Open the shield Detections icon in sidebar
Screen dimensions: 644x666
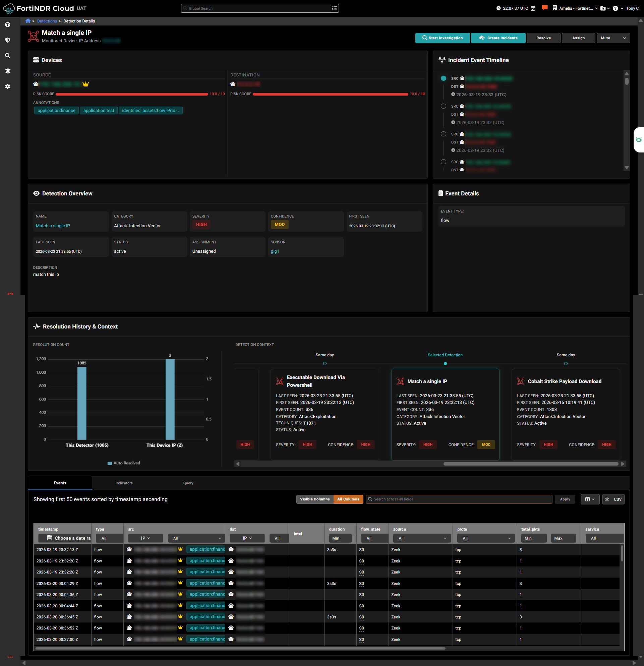(7, 40)
